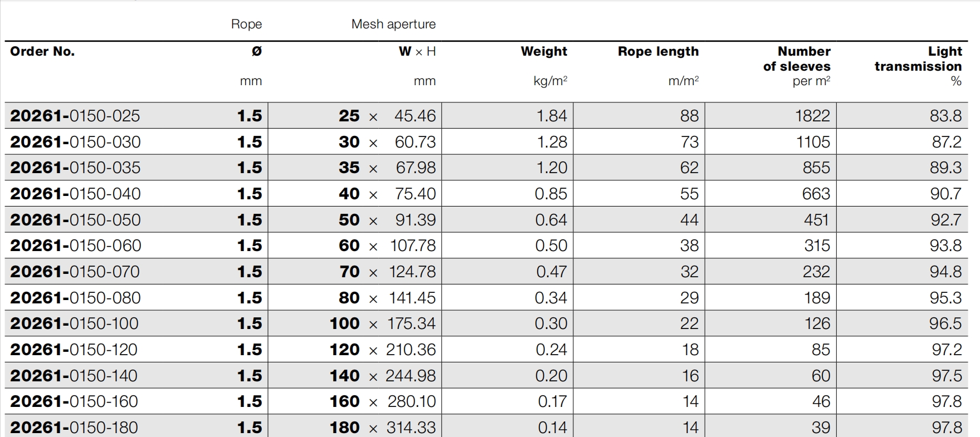The image size is (980, 437).
Task: Click order number 20261-0150-040
Action: click(75, 194)
